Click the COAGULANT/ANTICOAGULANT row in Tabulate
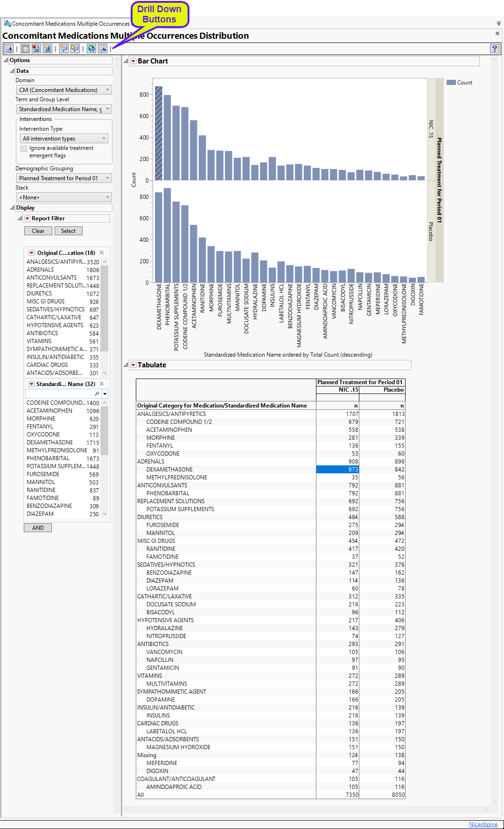 [271, 779]
